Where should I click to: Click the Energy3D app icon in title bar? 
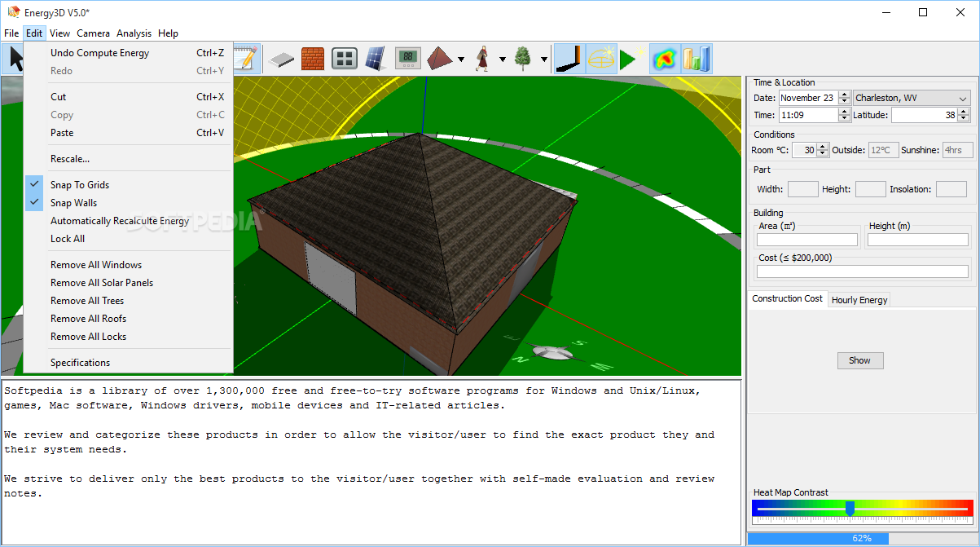coord(13,12)
